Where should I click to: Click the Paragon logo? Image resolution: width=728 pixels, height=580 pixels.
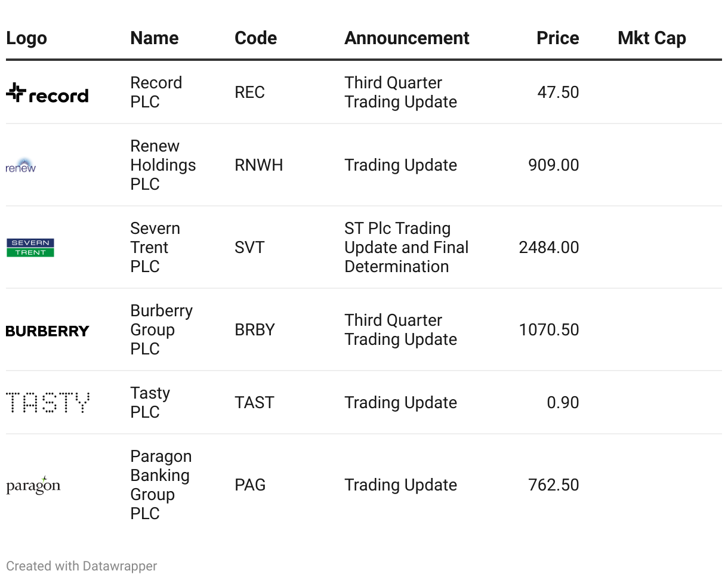pyautogui.click(x=33, y=485)
